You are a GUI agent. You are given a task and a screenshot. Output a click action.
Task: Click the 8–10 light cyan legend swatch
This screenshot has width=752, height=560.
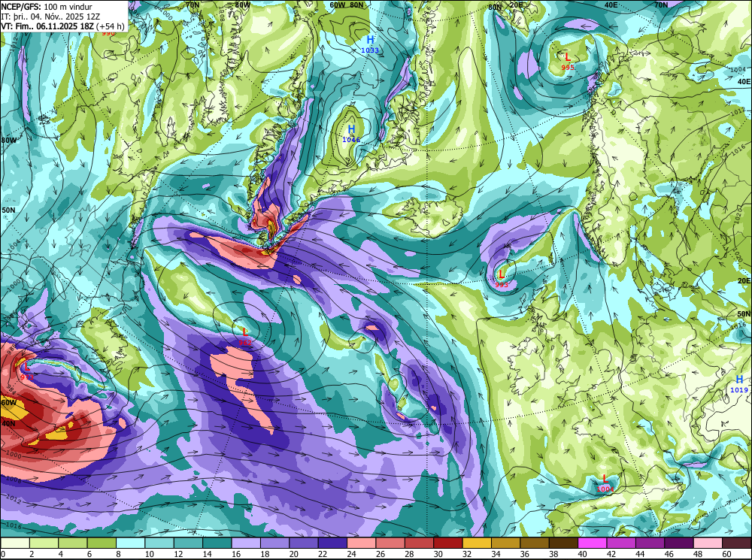(131, 543)
